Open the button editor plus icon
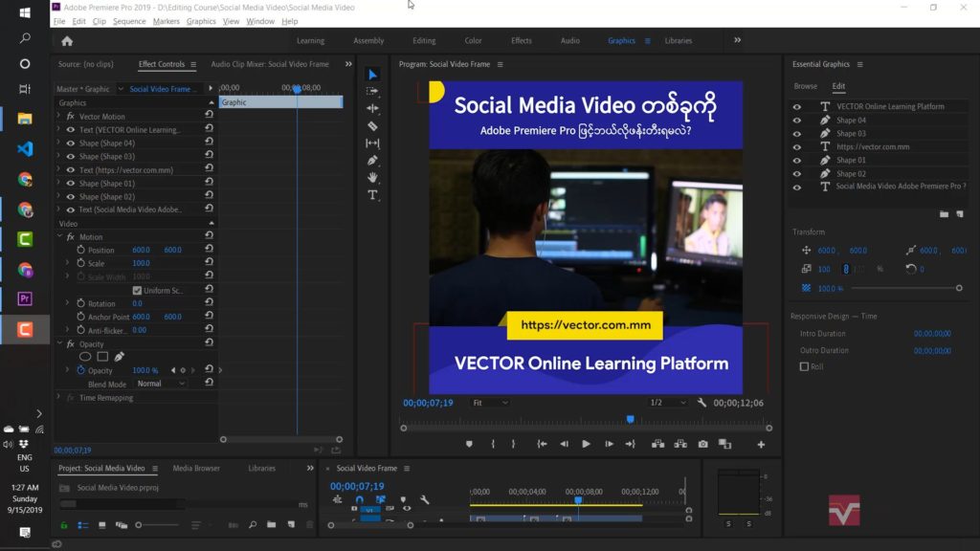980x551 pixels. point(761,445)
